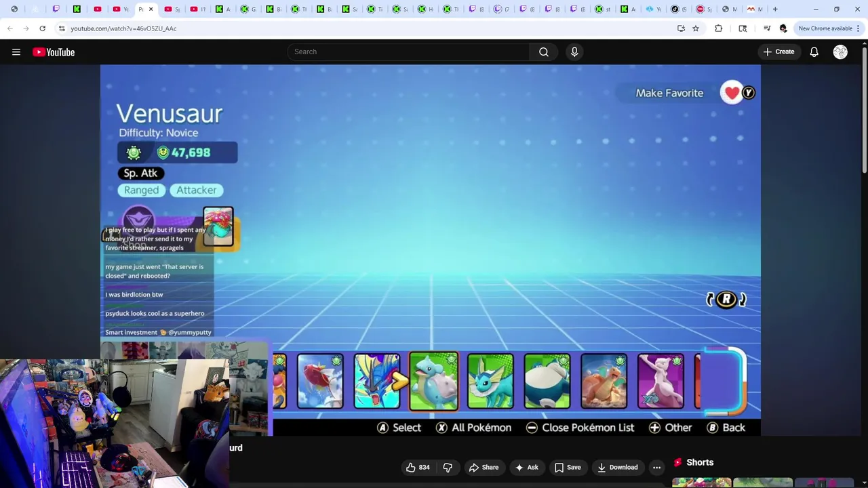
Task: Click chat message 'I was birdlotion btw'
Action: point(134,294)
